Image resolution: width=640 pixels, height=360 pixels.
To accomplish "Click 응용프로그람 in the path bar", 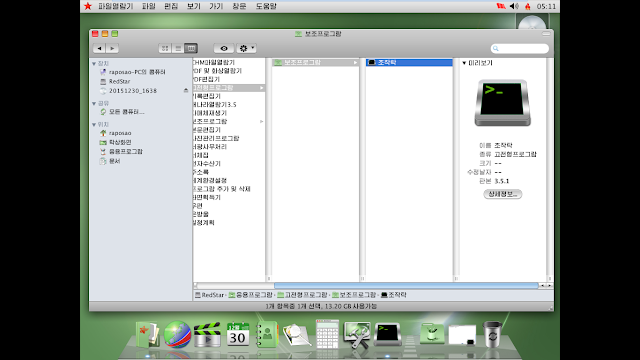I will tap(250, 295).
